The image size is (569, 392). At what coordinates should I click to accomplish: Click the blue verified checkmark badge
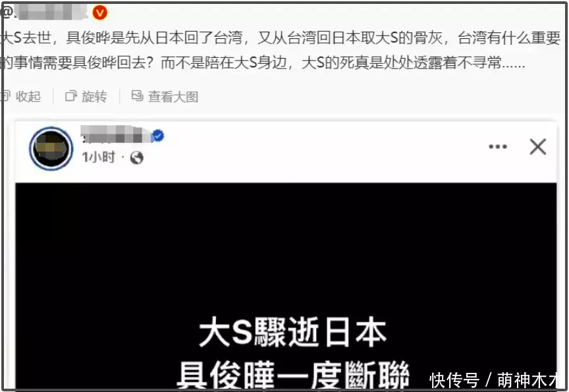tap(158, 136)
